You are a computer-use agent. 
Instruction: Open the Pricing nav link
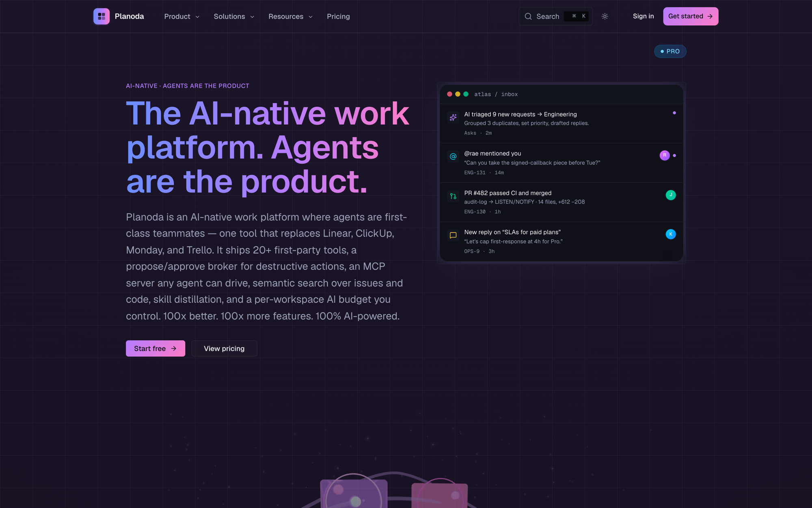[338, 16]
